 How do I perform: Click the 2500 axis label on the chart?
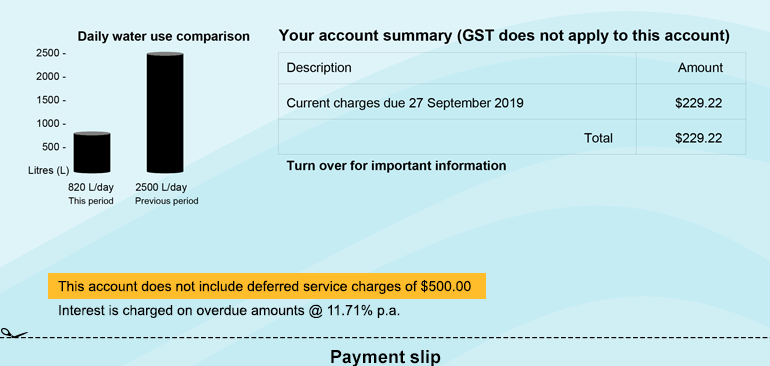pyautogui.click(x=48, y=53)
